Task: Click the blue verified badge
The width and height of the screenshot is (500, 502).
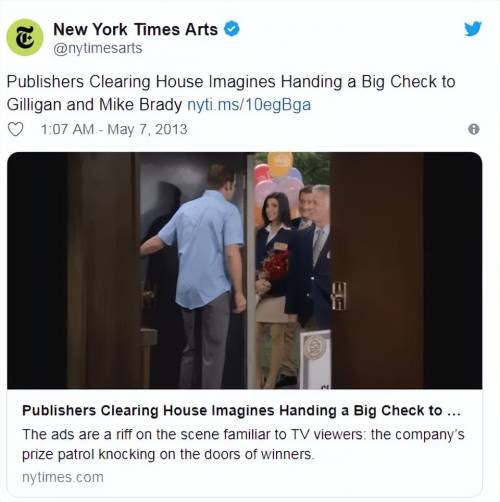Action: (x=232, y=29)
